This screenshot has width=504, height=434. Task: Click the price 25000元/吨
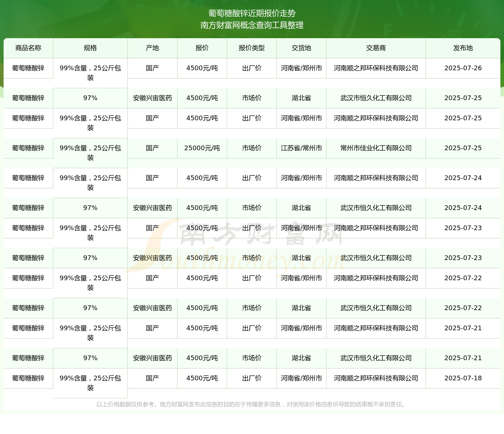pos(202,148)
